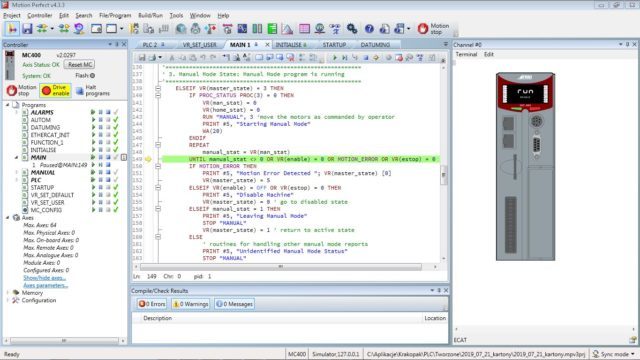Click the Cut scissors icon in editor toolbar
Screen dimensions: 640x360
[172, 58]
